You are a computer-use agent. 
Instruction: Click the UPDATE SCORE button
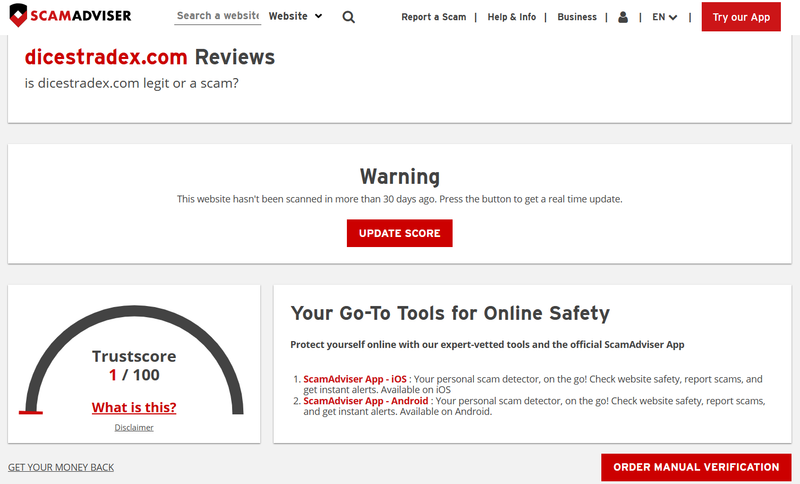[399, 233]
